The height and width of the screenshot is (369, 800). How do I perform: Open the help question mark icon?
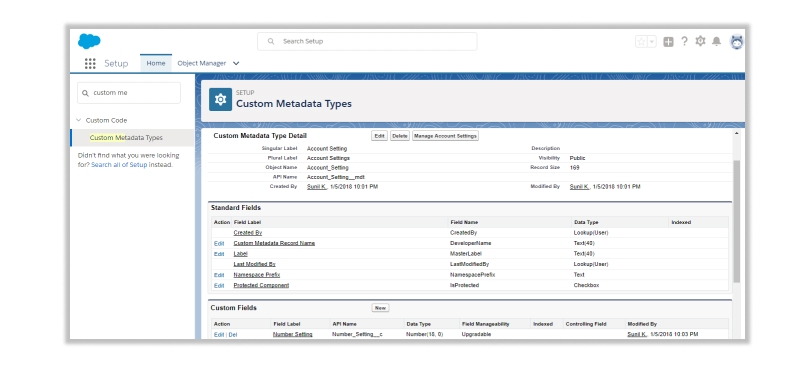pos(684,41)
